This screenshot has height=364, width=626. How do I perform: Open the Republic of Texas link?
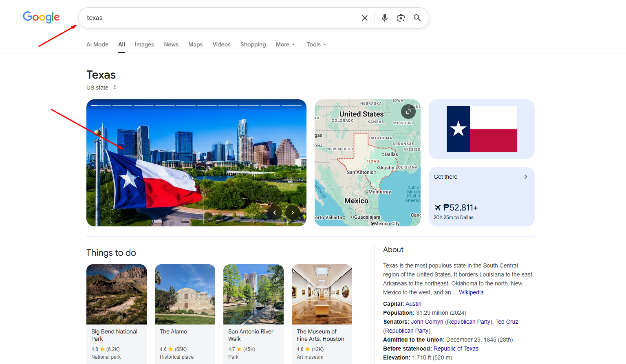click(x=456, y=349)
